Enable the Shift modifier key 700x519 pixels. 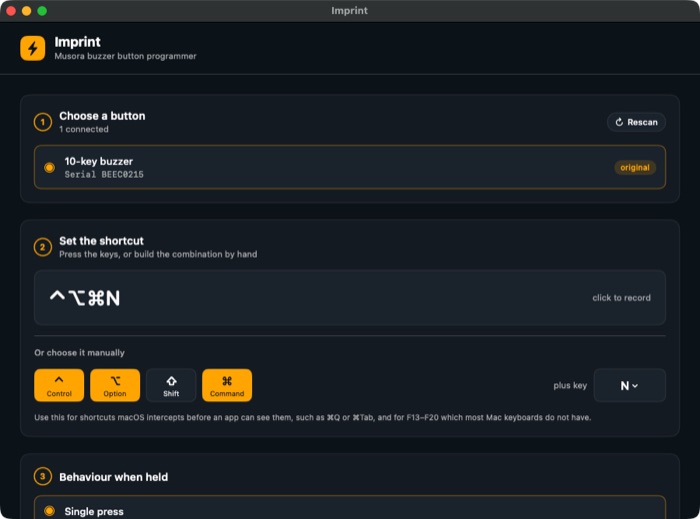tap(171, 385)
